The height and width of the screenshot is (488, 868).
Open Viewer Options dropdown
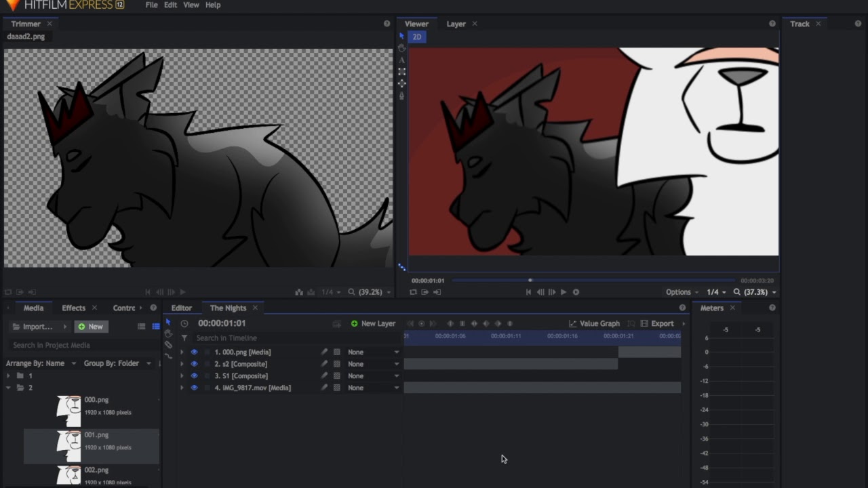tap(682, 292)
